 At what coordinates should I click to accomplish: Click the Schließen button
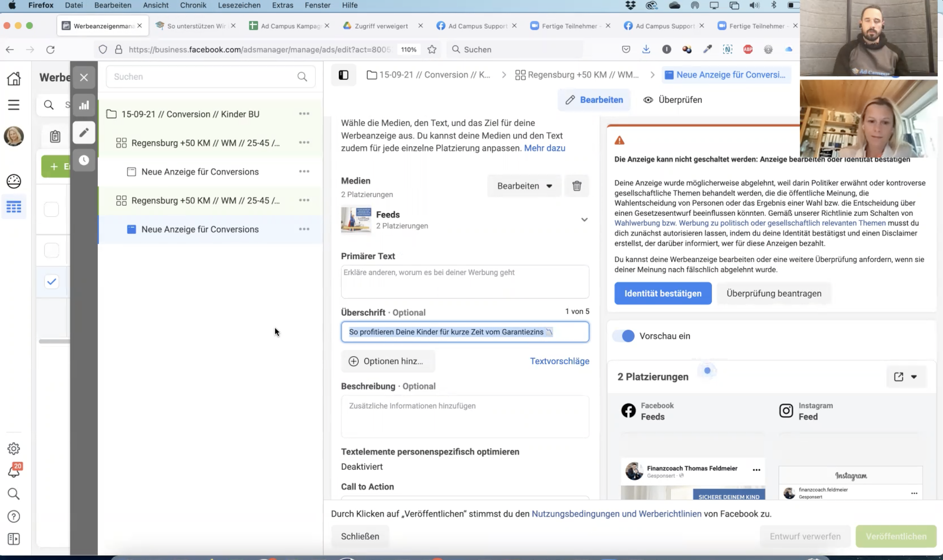(360, 536)
